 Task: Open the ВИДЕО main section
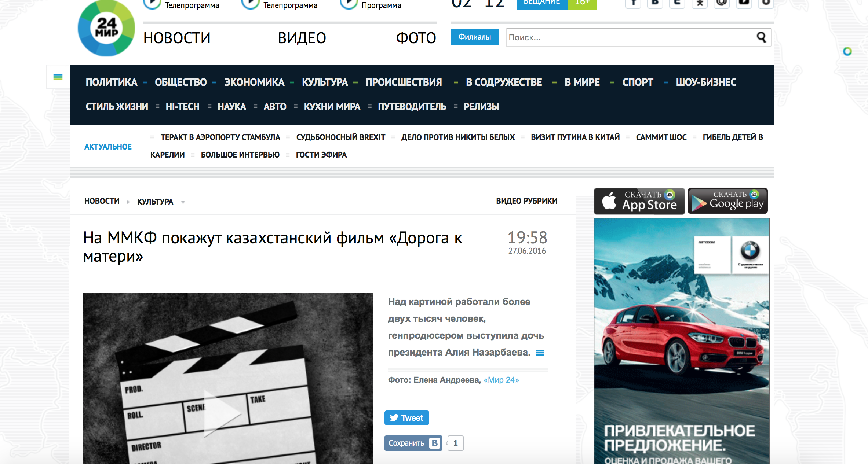[302, 38]
